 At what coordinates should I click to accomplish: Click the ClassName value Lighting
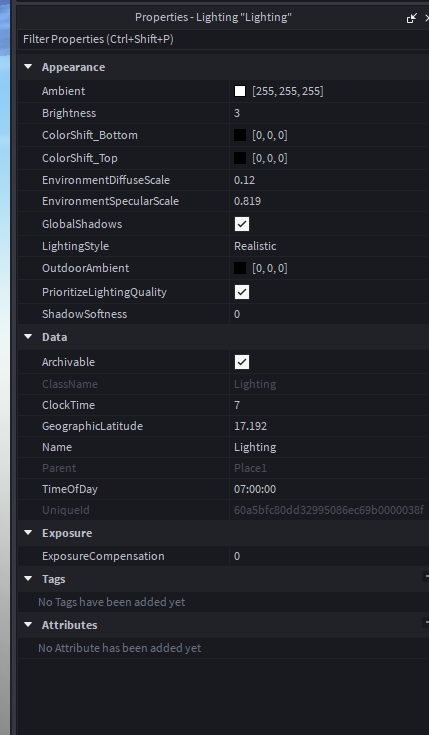click(x=255, y=384)
